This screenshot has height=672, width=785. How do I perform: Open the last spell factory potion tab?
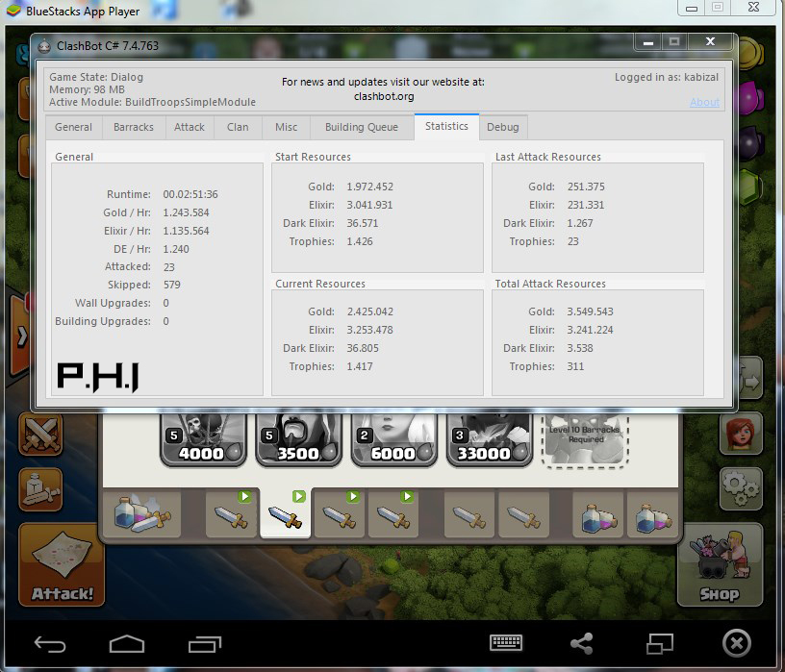pyautogui.click(x=652, y=515)
